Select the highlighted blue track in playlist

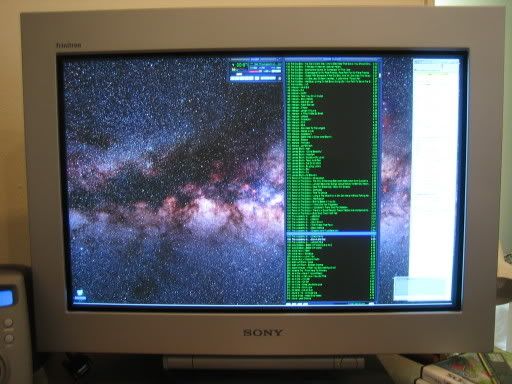(331, 234)
